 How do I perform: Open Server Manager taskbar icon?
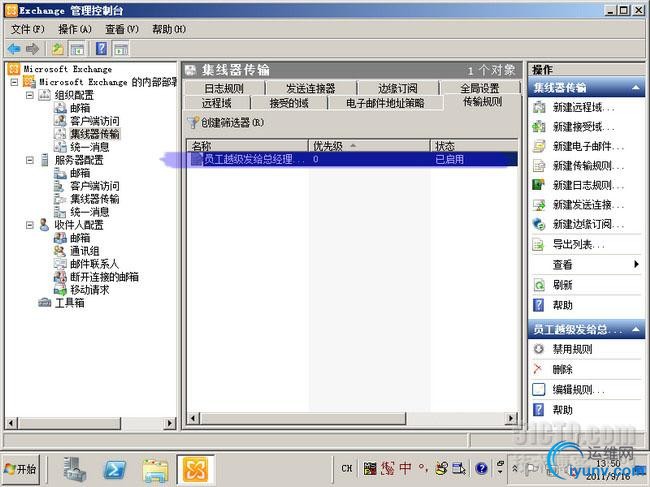click(75, 469)
